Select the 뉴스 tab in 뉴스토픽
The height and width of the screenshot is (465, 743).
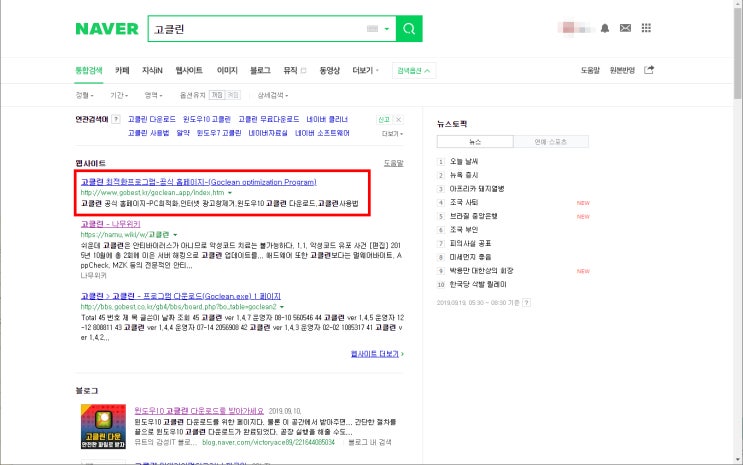[x=475, y=142]
